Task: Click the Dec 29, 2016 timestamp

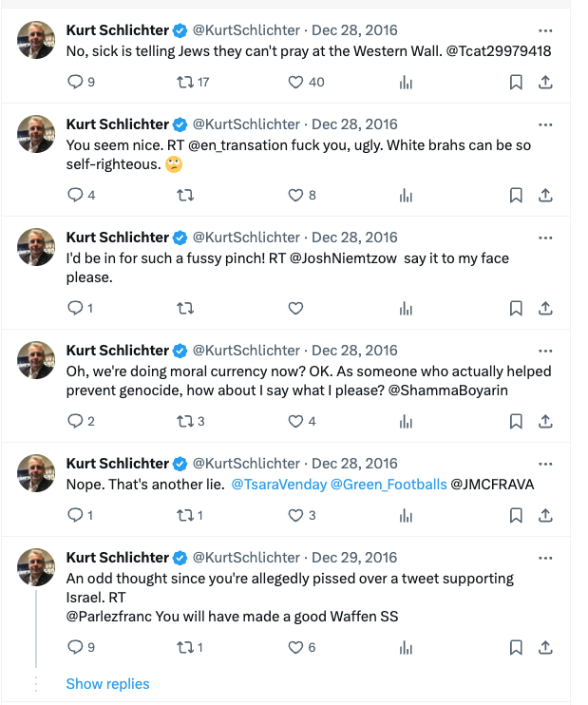Action: (x=354, y=558)
